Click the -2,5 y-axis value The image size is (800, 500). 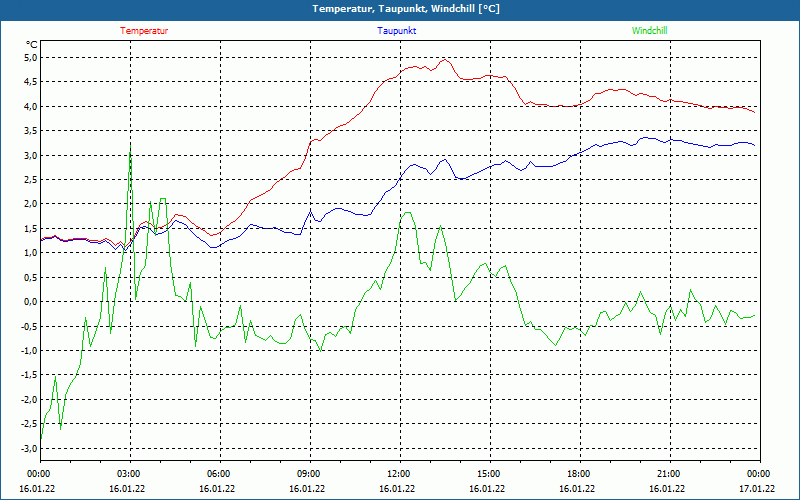[30, 424]
